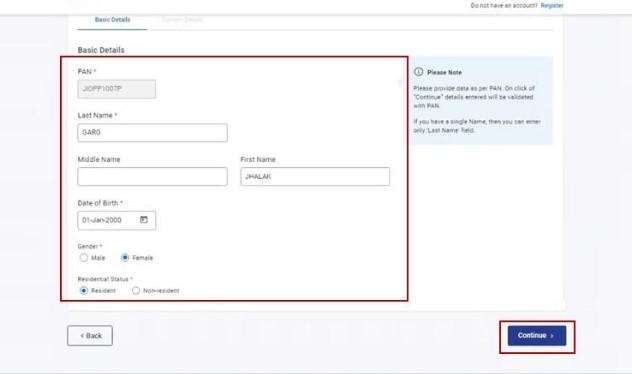The image size is (632, 374).
Task: Click the 'First Name' field label
Action: coord(258,160)
